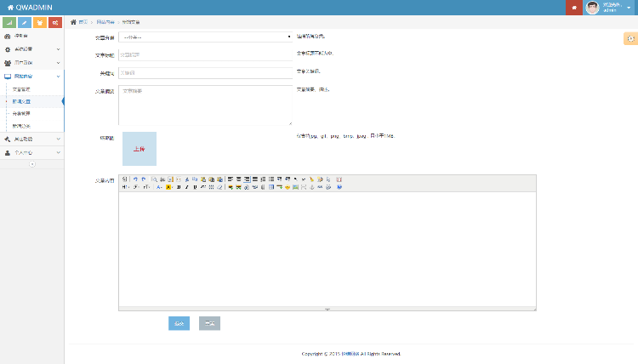The width and height of the screenshot is (638, 364).
Task: Click the Cut scissors icon
Action: (187, 179)
